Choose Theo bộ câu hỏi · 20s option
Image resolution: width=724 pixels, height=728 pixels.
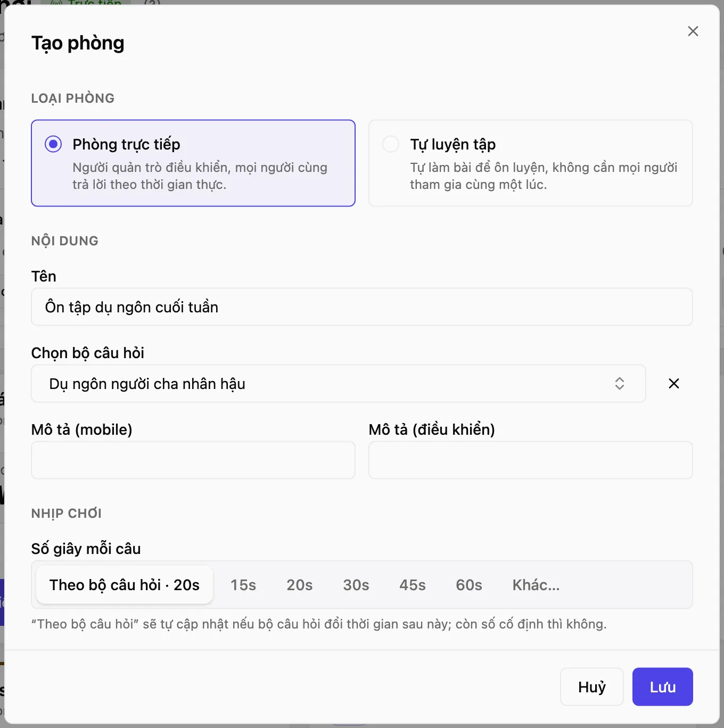(125, 585)
